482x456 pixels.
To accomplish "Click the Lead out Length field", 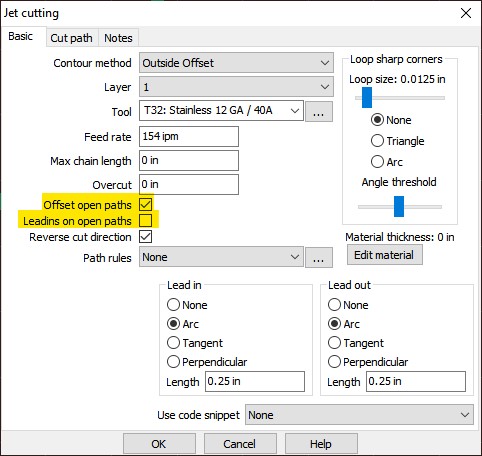I will tap(416, 382).
